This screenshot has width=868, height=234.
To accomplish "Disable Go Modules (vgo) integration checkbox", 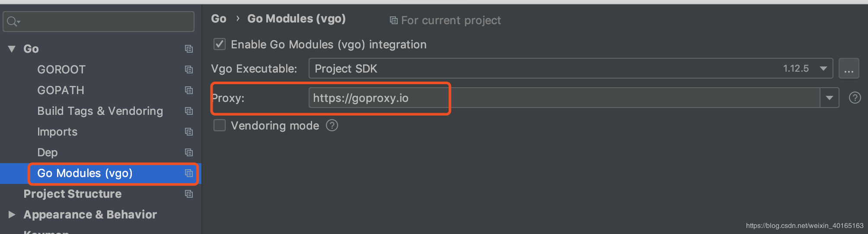I will pyautogui.click(x=220, y=44).
